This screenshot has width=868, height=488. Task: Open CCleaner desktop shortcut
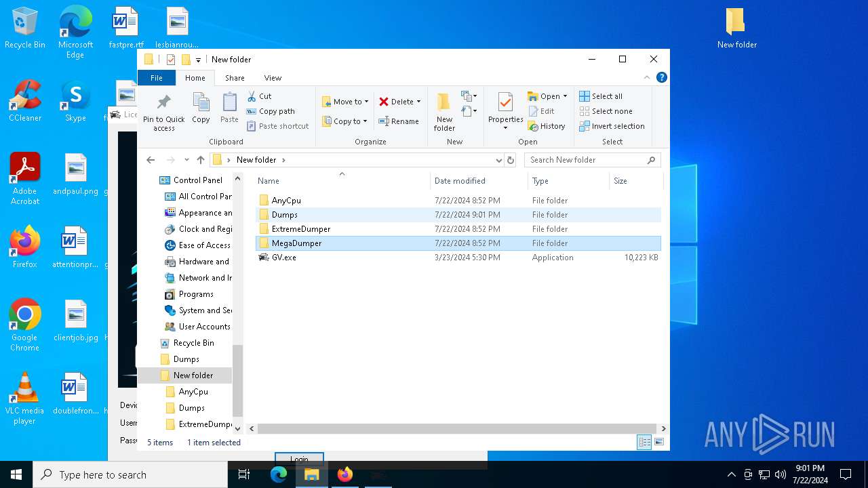(x=25, y=100)
